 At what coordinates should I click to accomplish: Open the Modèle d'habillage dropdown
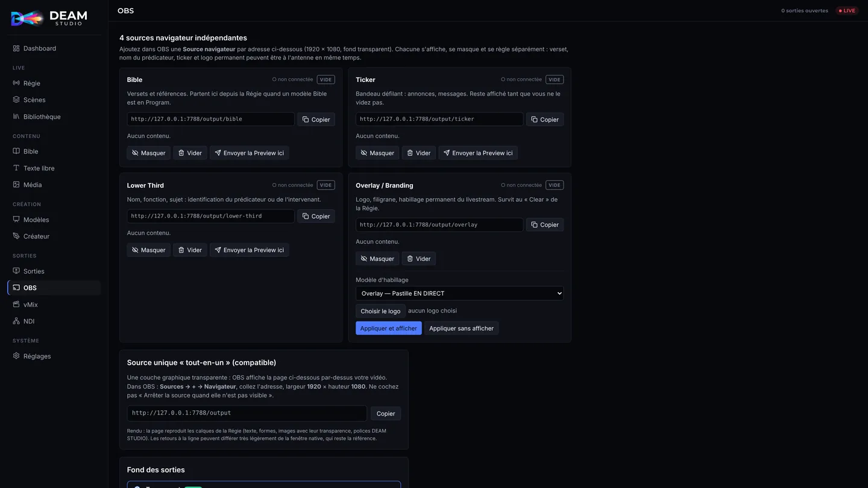coord(460,293)
